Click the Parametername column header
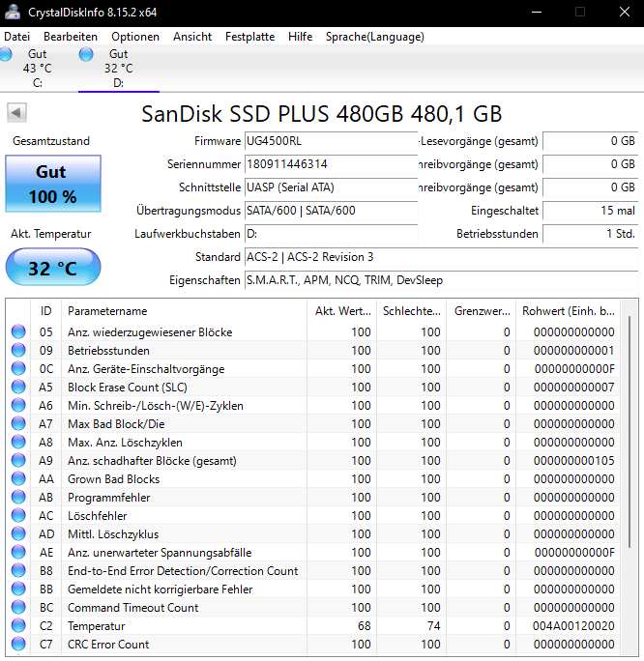The width and height of the screenshot is (644, 661). click(x=184, y=311)
